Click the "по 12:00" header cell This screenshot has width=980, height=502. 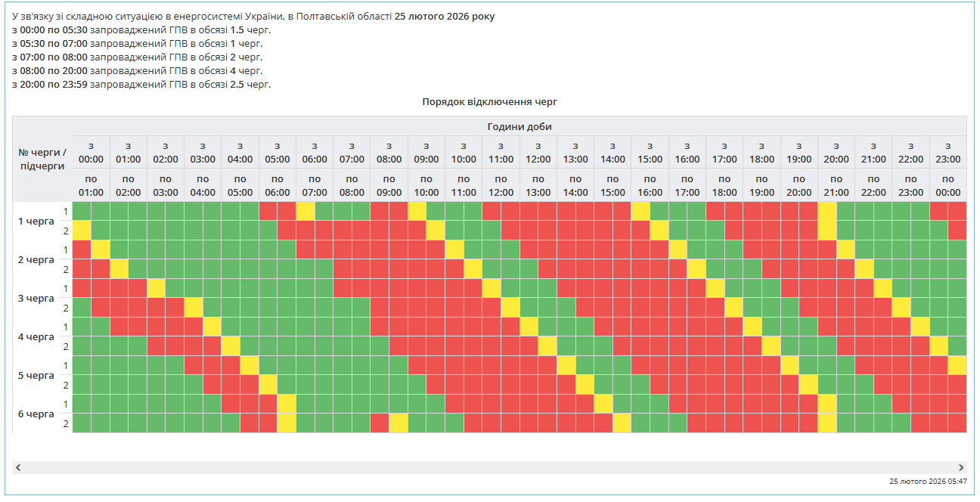coord(501,185)
